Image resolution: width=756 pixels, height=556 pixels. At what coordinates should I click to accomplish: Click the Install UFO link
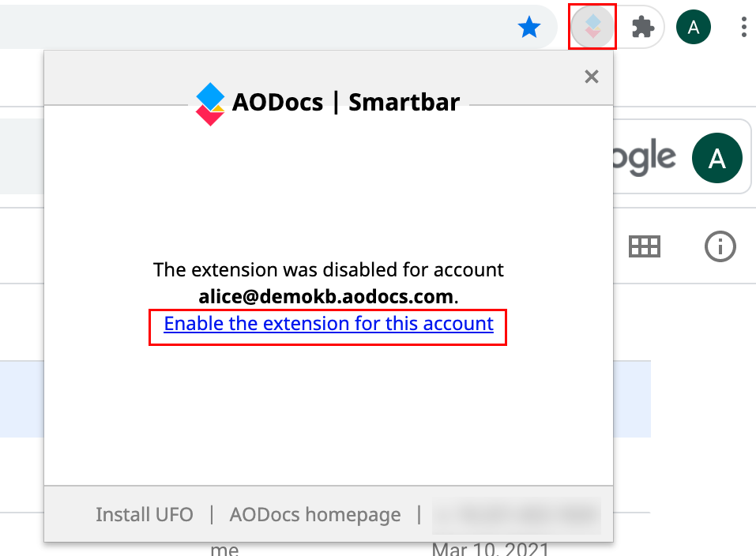point(144,514)
